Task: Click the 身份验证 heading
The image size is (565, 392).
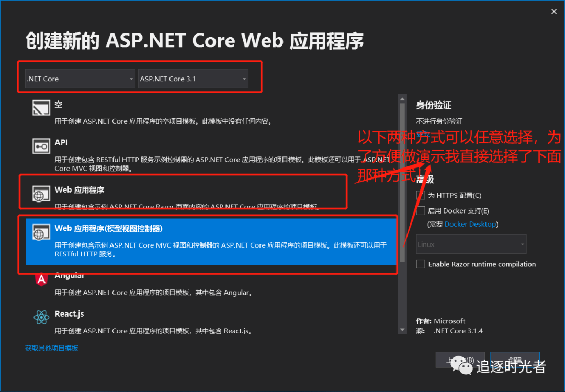Action: click(x=434, y=105)
